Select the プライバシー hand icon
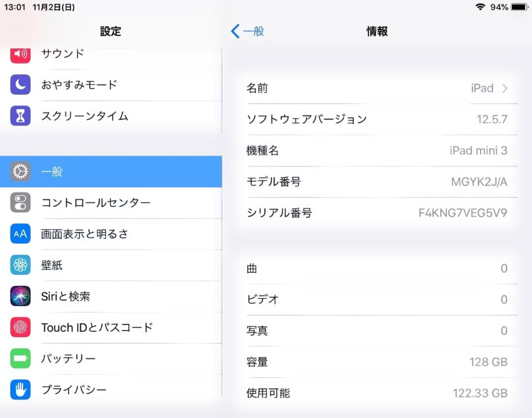Screen dimensions: 532x418 coord(20,390)
